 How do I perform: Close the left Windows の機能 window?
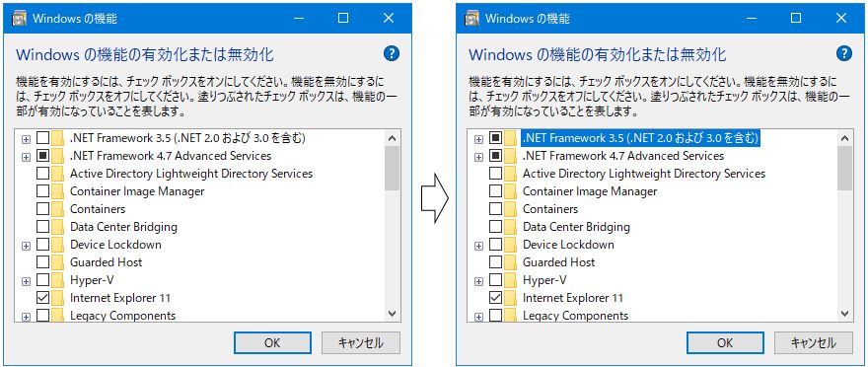[x=389, y=19]
